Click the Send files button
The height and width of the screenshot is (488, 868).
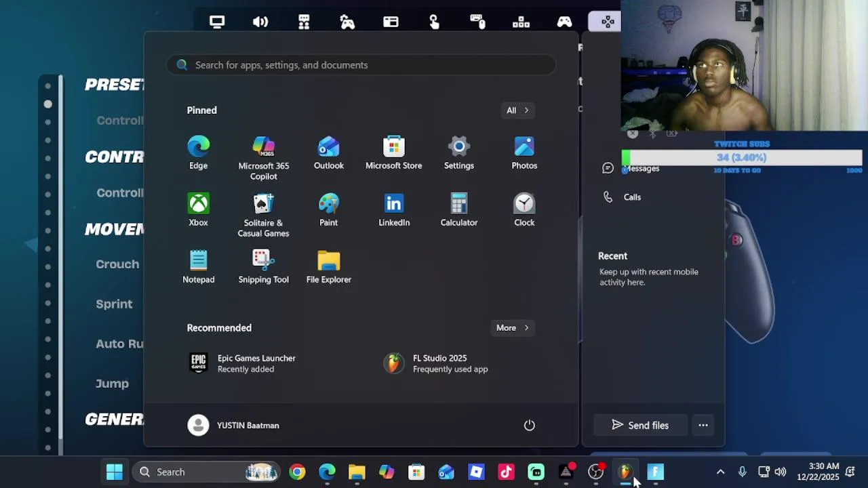pyautogui.click(x=640, y=425)
